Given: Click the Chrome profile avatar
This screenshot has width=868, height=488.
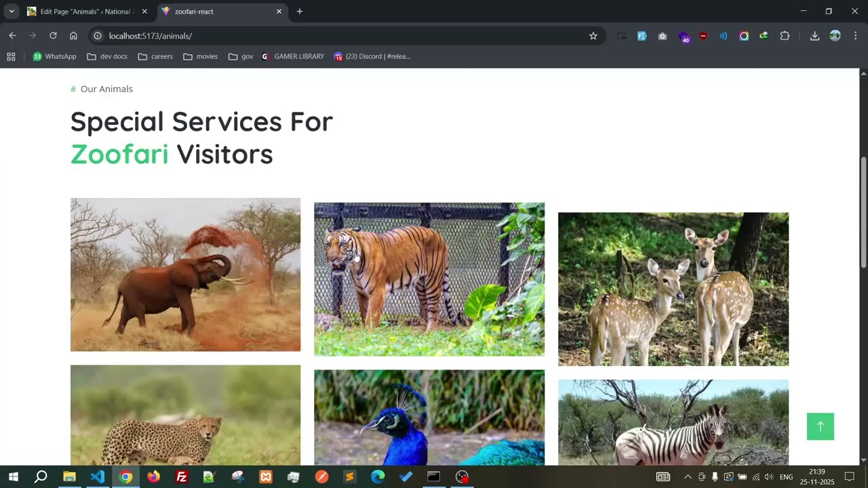Looking at the screenshot, I should [835, 36].
